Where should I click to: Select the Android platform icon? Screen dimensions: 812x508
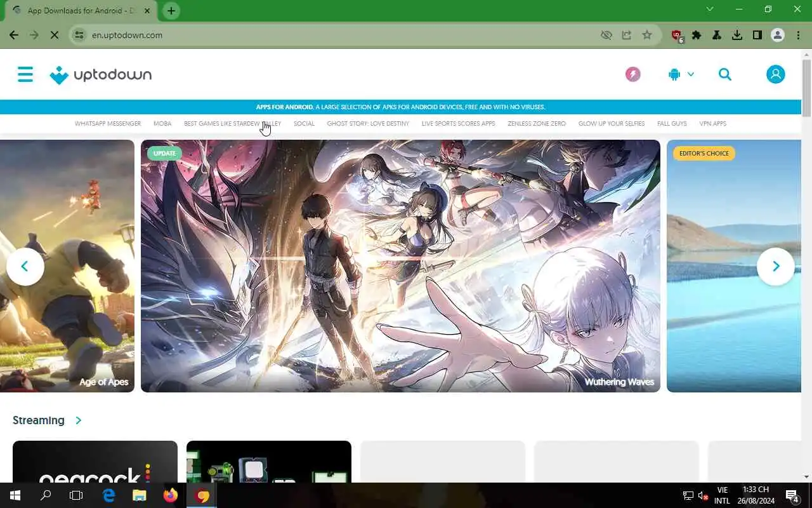[x=674, y=74]
